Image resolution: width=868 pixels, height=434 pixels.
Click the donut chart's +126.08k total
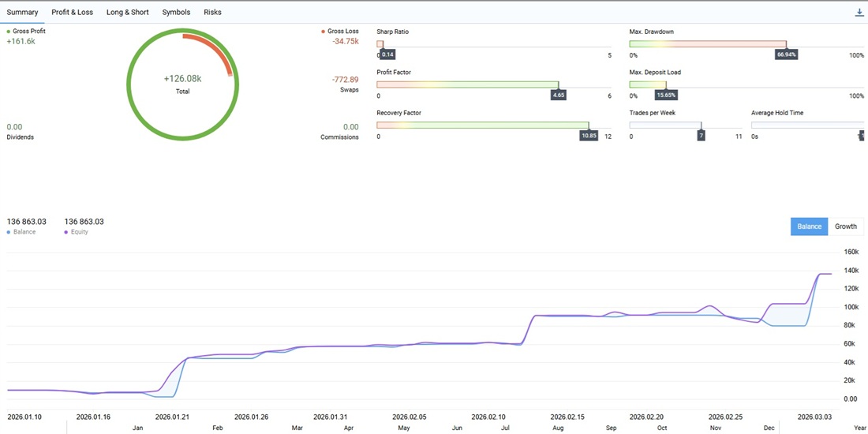point(182,79)
